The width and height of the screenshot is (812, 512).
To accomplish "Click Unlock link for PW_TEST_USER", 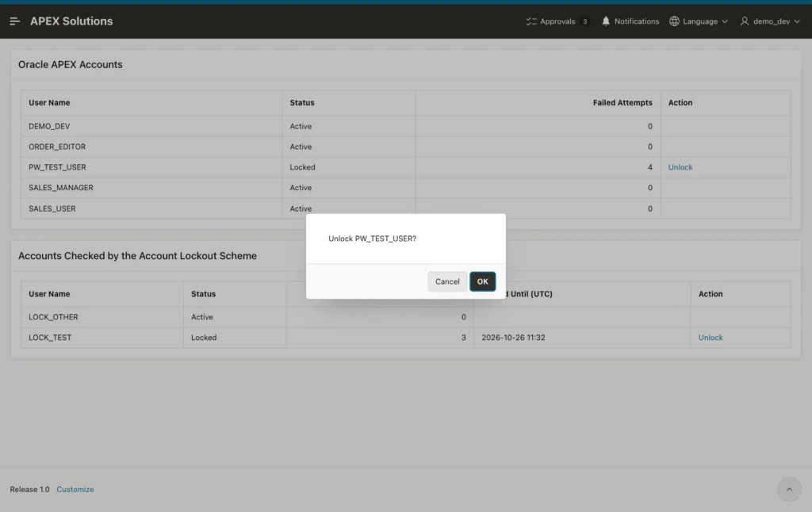I will point(680,167).
